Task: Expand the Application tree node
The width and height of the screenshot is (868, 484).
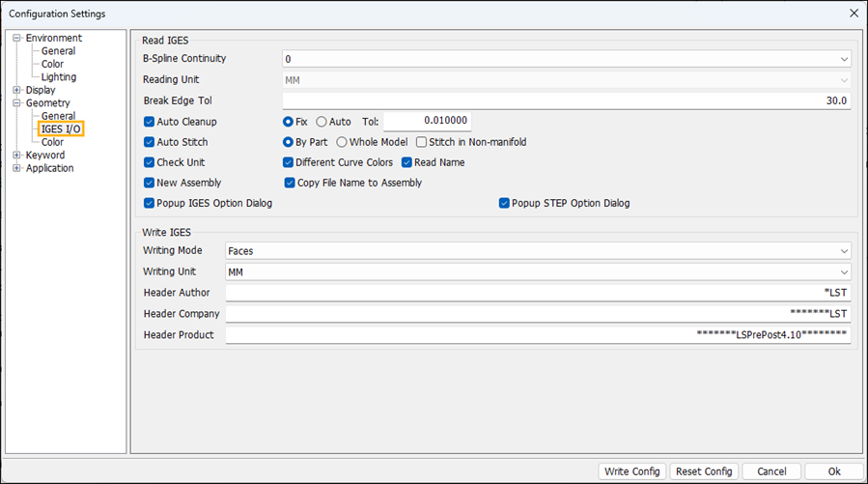Action: pyautogui.click(x=16, y=168)
